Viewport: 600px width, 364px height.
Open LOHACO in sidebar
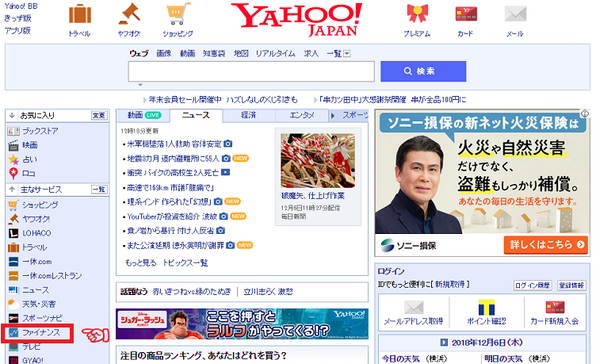pos(36,233)
